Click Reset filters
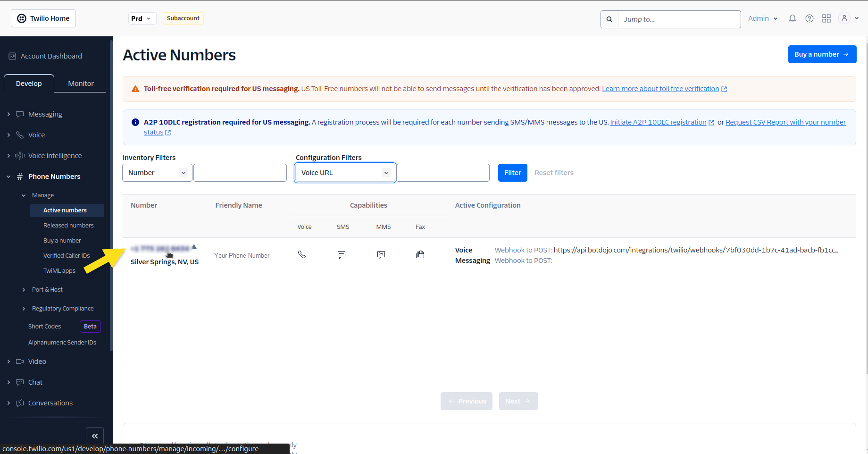 point(554,173)
